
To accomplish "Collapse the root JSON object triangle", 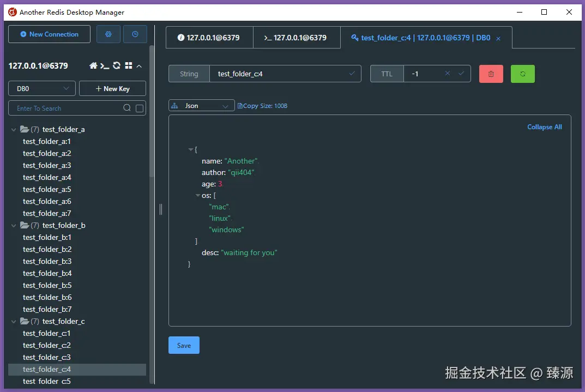I will click(x=191, y=149).
